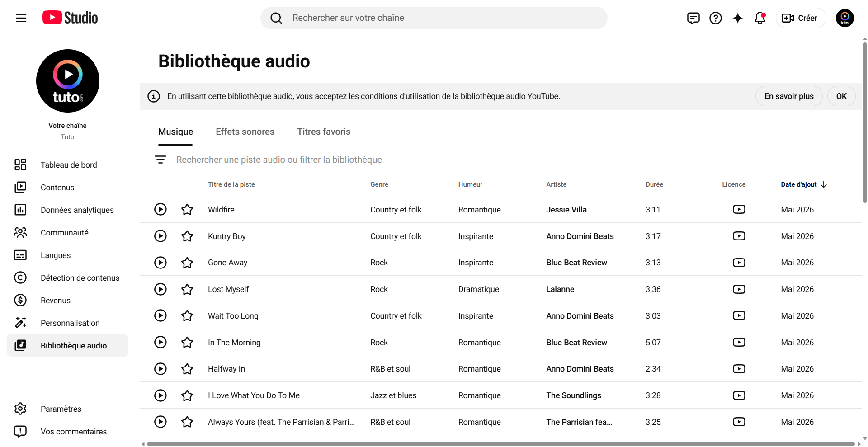The height and width of the screenshot is (447, 868).
Task: Click the Kuntry Boy license icon
Action: pyautogui.click(x=739, y=236)
